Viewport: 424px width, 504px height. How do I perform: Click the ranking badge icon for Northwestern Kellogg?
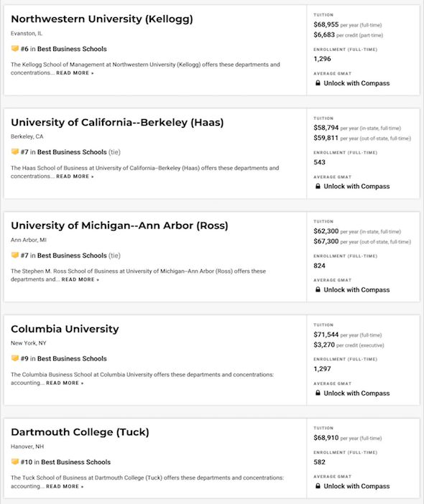click(15, 49)
